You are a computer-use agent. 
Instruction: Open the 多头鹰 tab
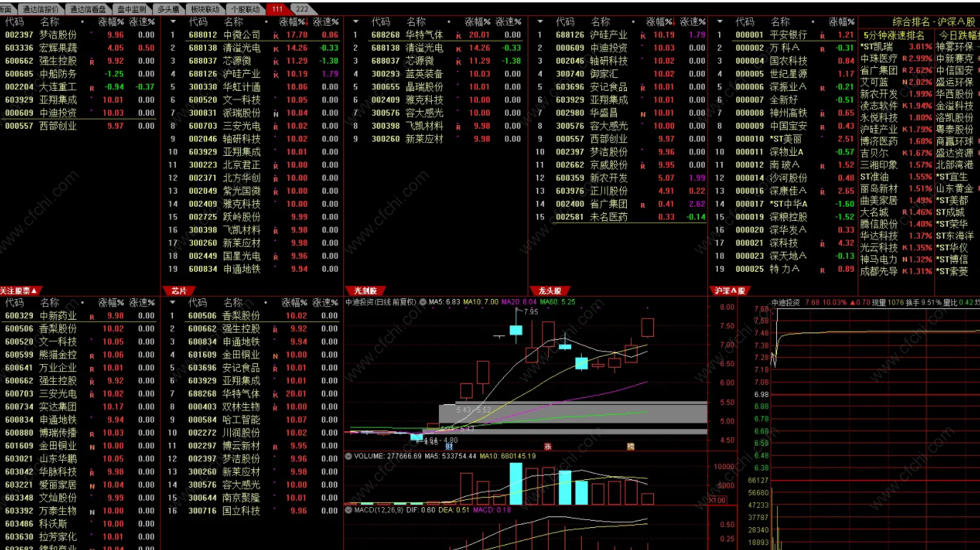(169, 9)
